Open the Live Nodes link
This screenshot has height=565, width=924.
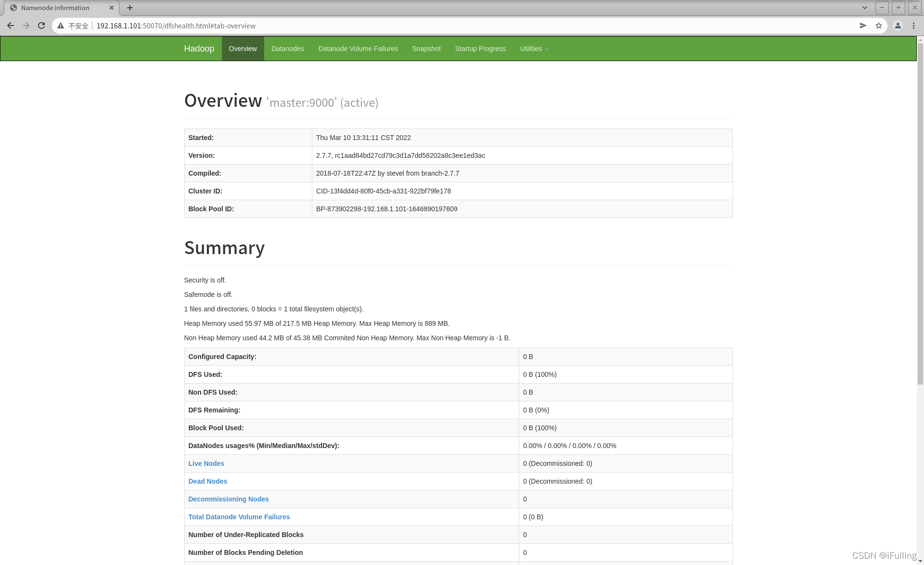[x=206, y=463]
